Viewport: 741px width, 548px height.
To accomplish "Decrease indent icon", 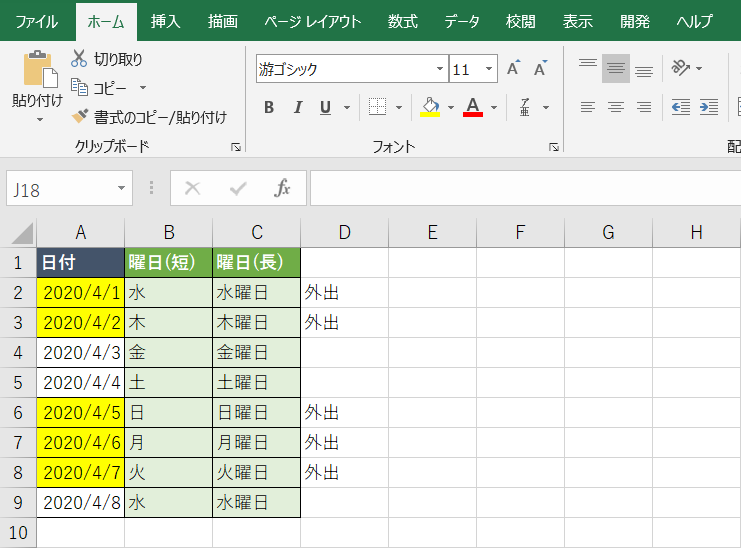I will coord(681,107).
